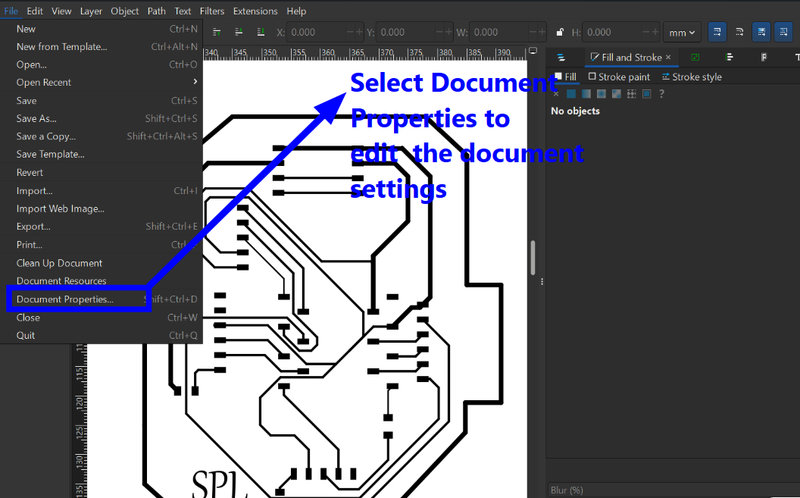Toggle scale stroke width with object
This screenshot has height=498, width=800.
pyautogui.click(x=717, y=32)
